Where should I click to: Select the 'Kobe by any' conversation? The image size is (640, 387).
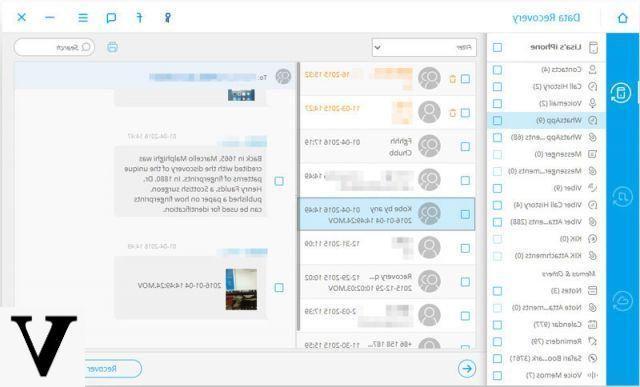(x=388, y=214)
